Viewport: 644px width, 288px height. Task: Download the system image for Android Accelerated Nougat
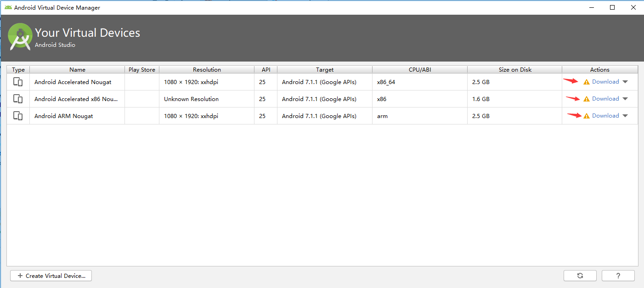tap(605, 82)
